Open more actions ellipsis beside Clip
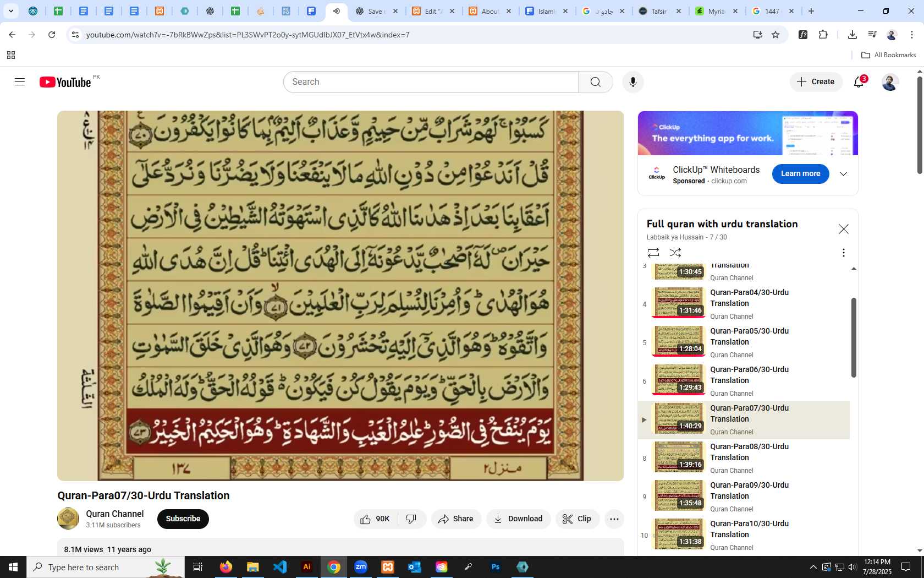 [x=614, y=519]
